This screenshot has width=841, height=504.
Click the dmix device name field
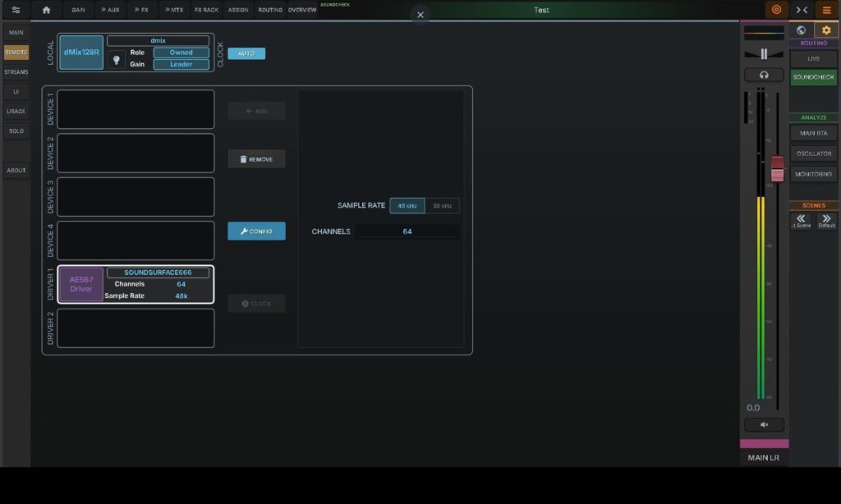[158, 41]
